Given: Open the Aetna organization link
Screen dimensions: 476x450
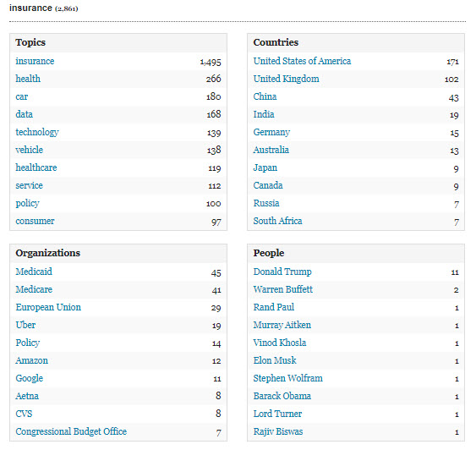Looking at the screenshot, I should coord(27,396).
